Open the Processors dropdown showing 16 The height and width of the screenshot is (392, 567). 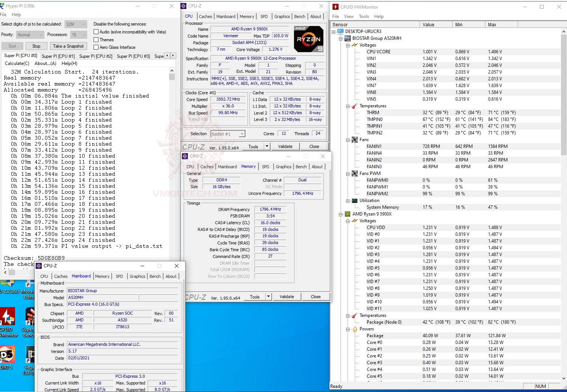tap(79, 35)
